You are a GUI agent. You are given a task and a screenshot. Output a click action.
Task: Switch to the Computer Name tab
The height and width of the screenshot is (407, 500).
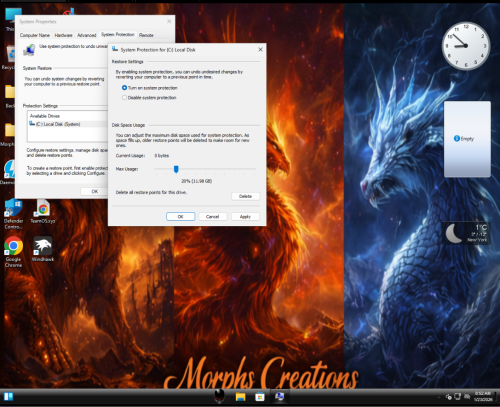point(35,35)
